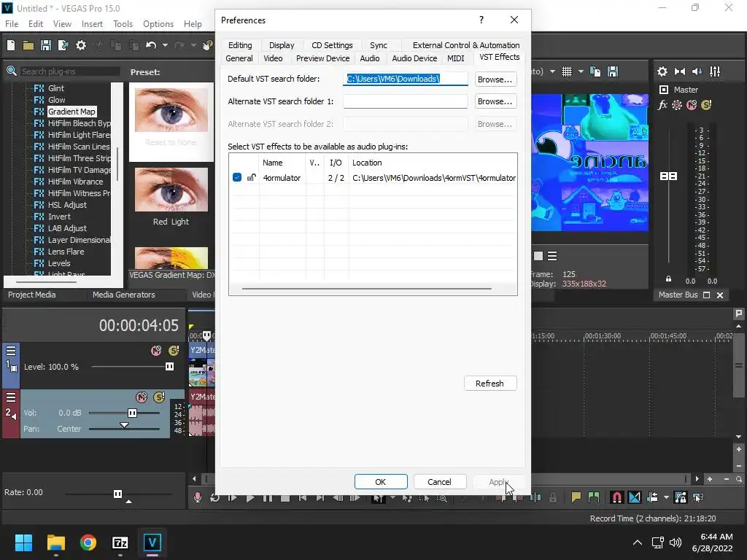Click the downmix output icon on Master Bus
Viewport: 747px width, 560px height.
[680, 71]
